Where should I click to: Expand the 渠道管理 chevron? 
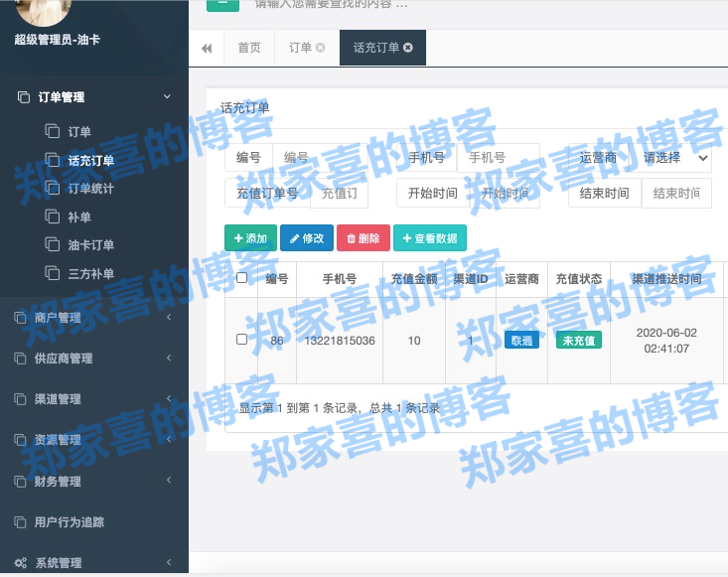pos(169,398)
